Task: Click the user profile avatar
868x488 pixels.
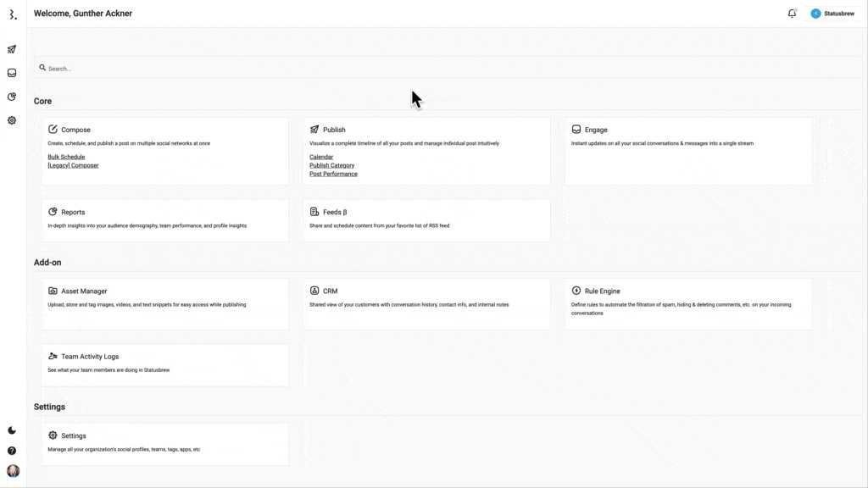Action: point(13,471)
